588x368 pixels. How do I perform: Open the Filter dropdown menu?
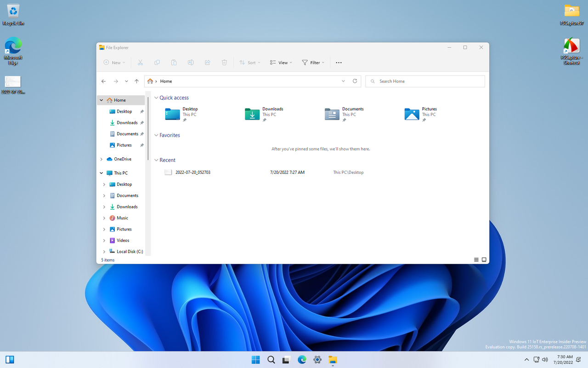tap(313, 63)
